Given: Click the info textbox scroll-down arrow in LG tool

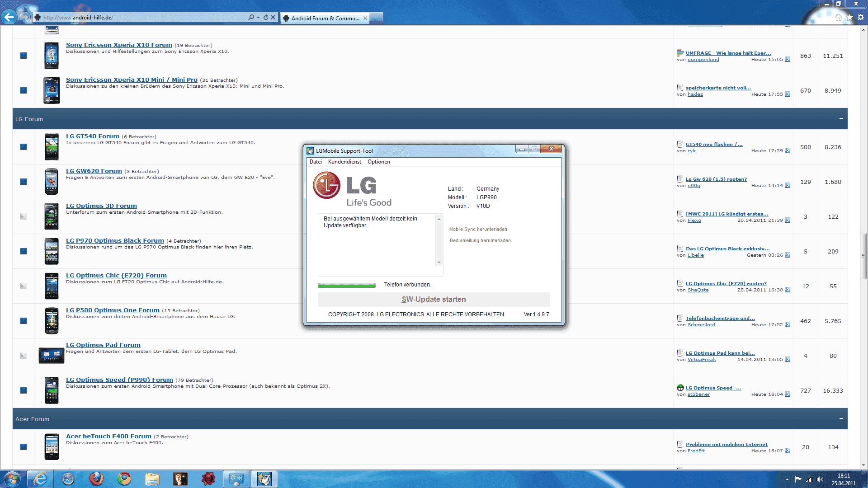Looking at the screenshot, I should [439, 263].
